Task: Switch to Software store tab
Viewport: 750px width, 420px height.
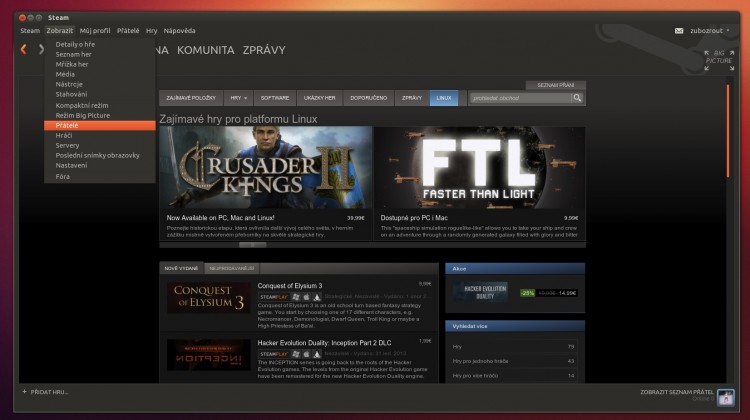Action: click(x=275, y=98)
